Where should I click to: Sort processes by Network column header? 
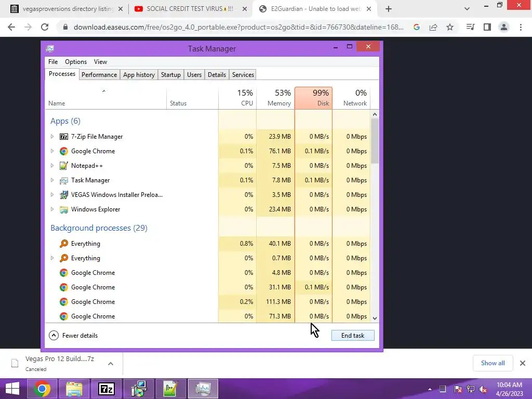coord(352,98)
